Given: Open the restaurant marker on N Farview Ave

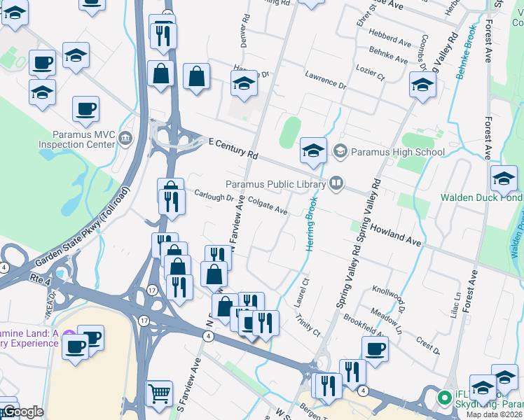Looking at the screenshot, I should tap(218, 254).
